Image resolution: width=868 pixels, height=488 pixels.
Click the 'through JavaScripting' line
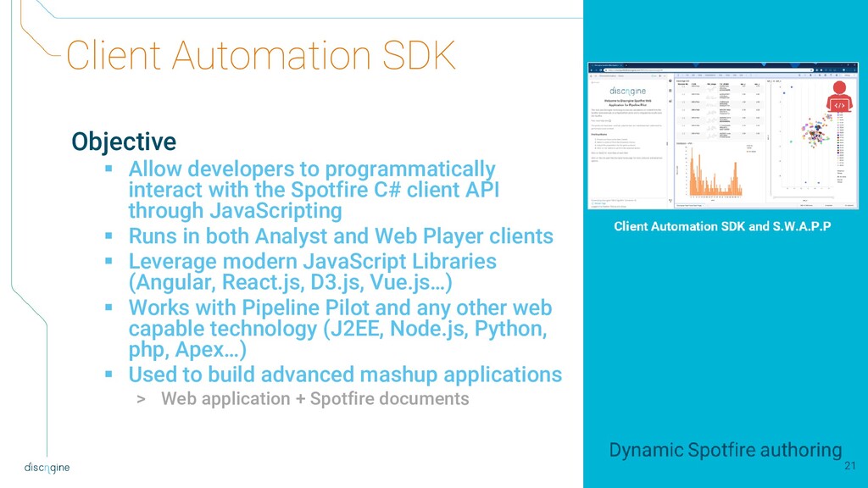tap(236, 211)
